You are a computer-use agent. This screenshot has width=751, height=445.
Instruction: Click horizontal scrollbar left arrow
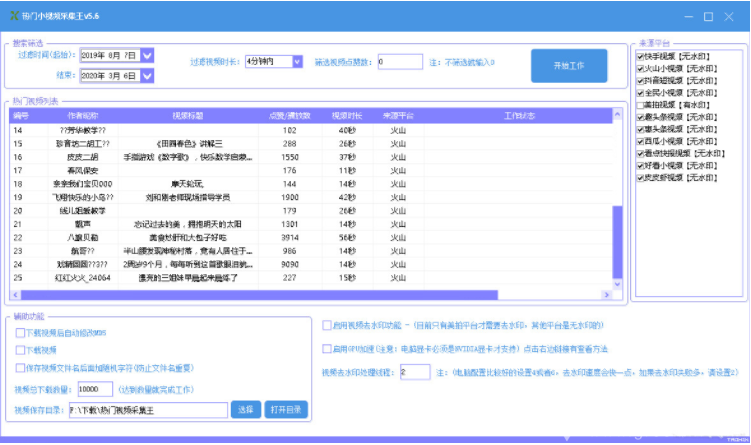(x=15, y=295)
